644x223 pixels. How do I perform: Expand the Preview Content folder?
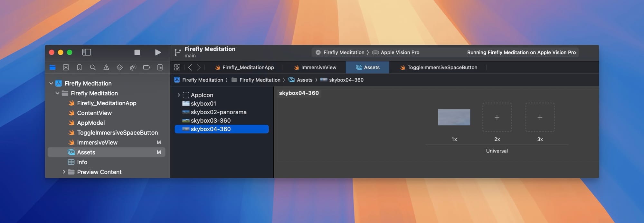tap(64, 172)
